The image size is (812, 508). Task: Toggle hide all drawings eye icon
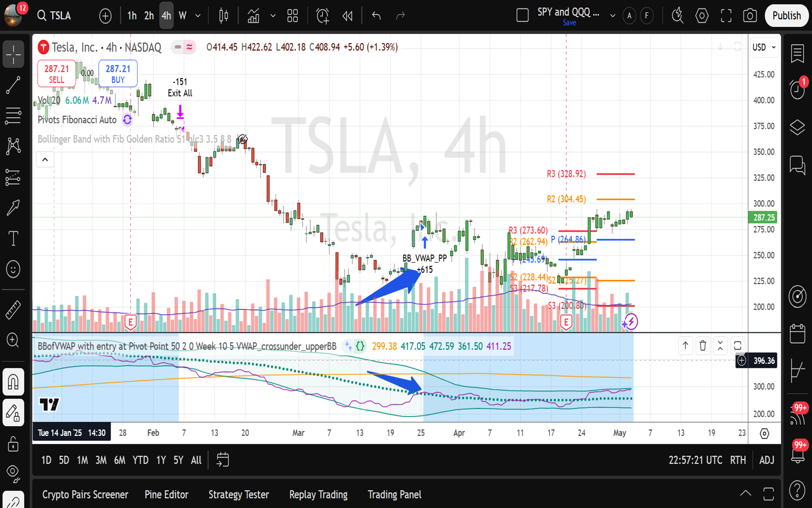click(13, 473)
